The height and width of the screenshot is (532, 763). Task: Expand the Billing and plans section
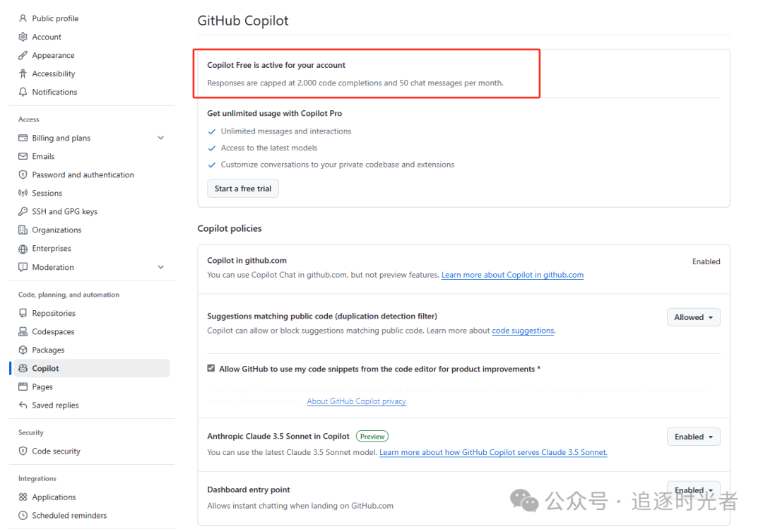[x=160, y=138]
